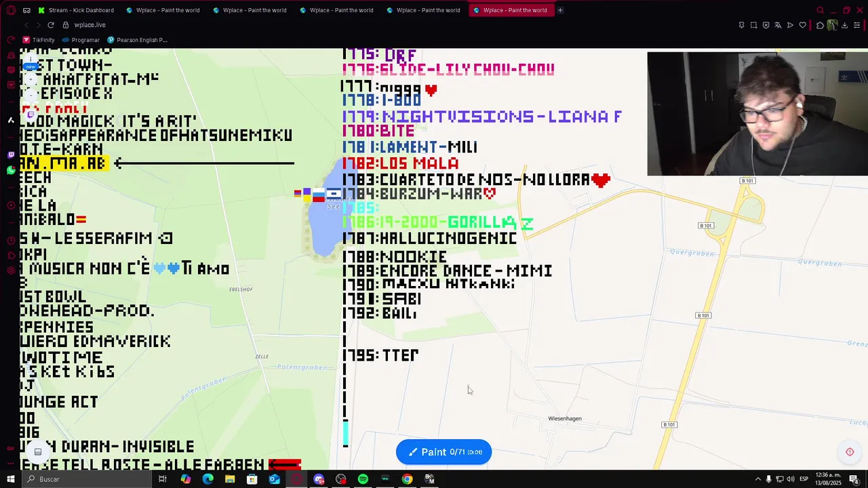The image size is (868, 488).
Task: Open Microsoft Edge from the taskbar
Action: [x=208, y=479]
